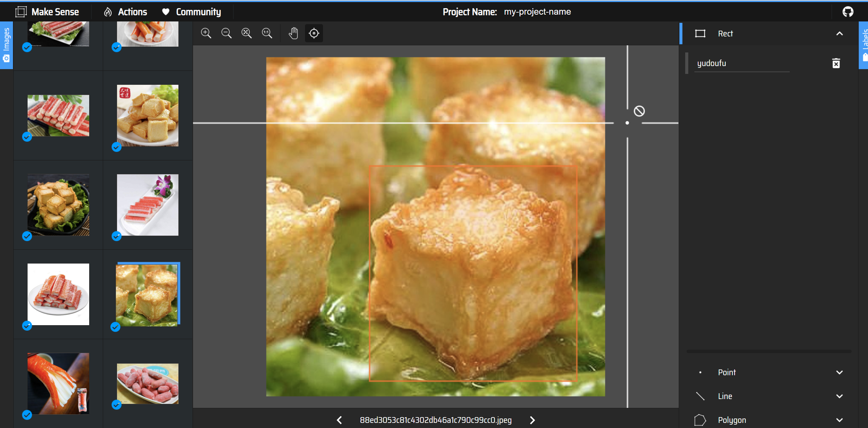868x428 pixels.
Task: Toggle the Images side panel tab
Action: pos(6,45)
